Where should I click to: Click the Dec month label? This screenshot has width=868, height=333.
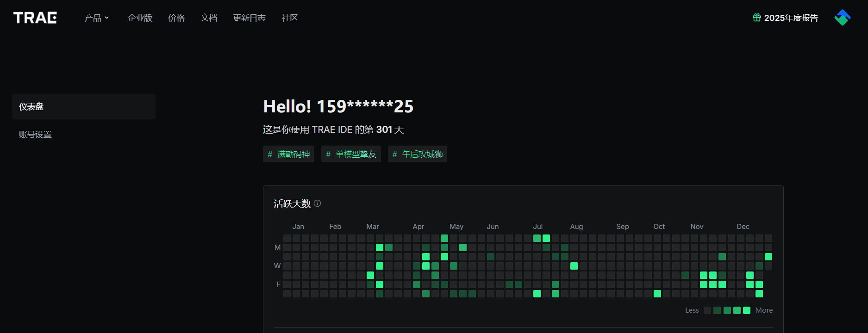pyautogui.click(x=743, y=227)
